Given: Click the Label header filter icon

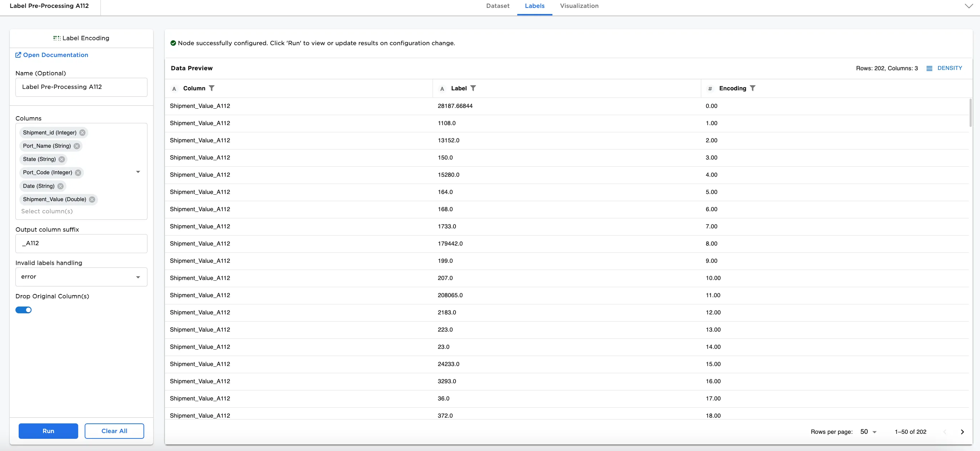Looking at the screenshot, I should point(473,88).
